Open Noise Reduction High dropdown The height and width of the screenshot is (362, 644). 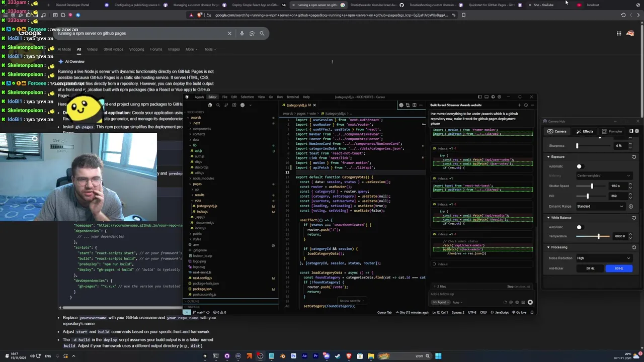(x=604, y=258)
